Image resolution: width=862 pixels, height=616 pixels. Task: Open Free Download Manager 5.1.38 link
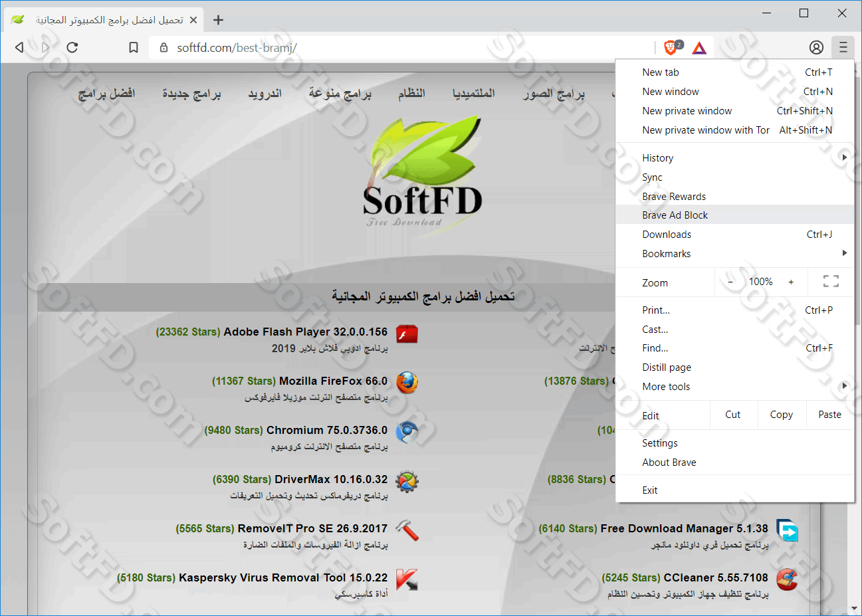pos(685,528)
